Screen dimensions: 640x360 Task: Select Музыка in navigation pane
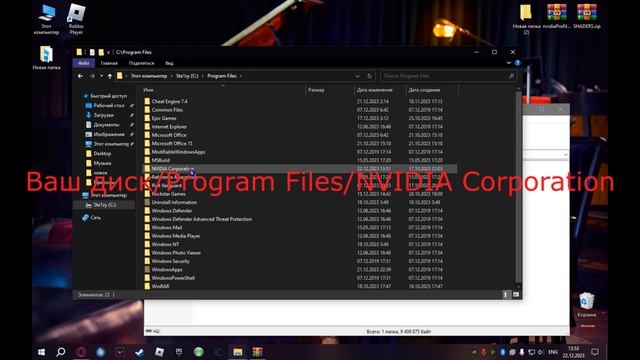tap(102, 163)
